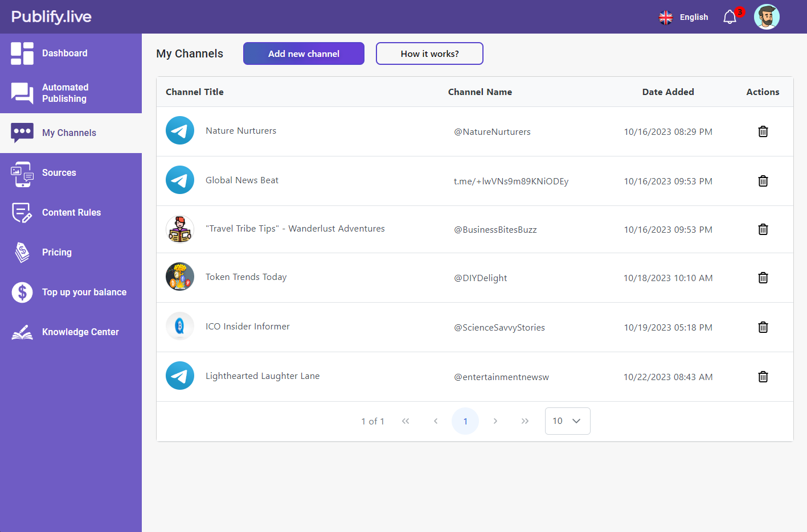This screenshot has height=532, width=807.
Task: Expand the rows per page dropdown
Action: coord(567,421)
